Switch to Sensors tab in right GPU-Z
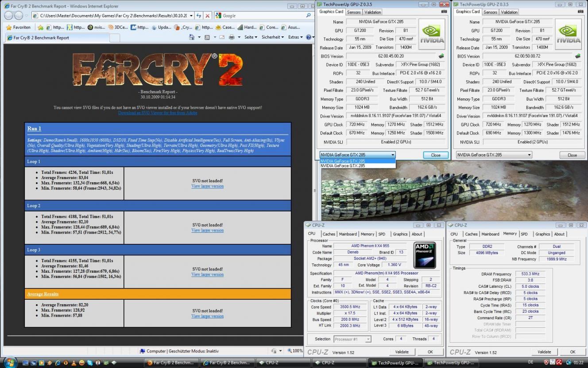The height and width of the screenshot is (368, 588). (x=490, y=12)
